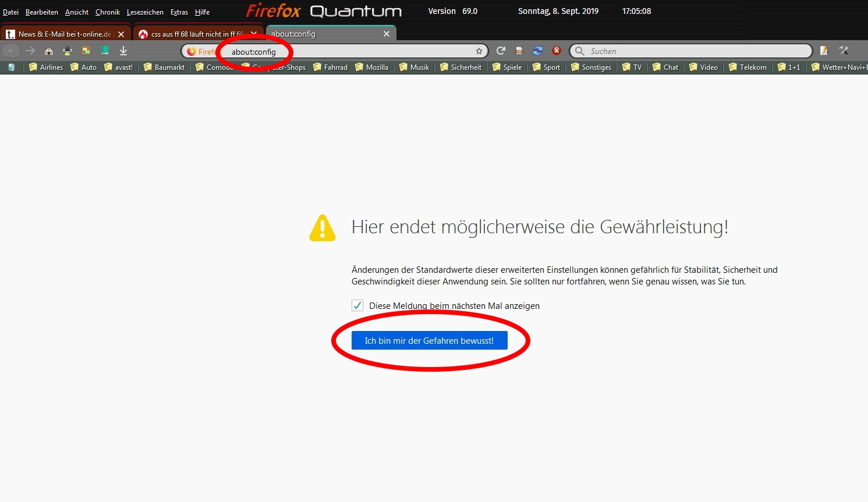Go forward with the forward arrow

(30, 51)
